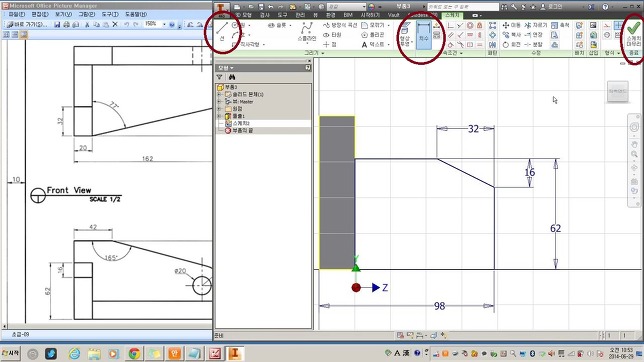Viewport: 644px width, 362px height.
Task: Open the Text tool dropdown arrow
Action: (x=389, y=44)
